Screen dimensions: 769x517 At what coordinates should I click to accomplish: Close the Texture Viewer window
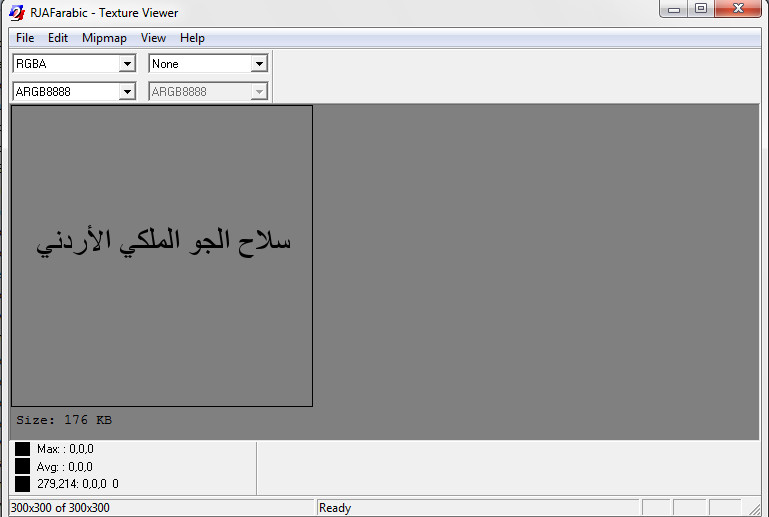click(x=738, y=9)
